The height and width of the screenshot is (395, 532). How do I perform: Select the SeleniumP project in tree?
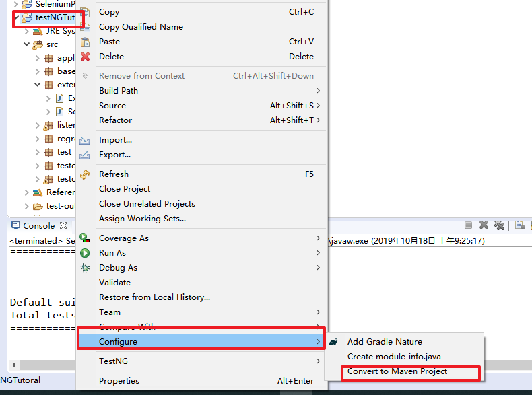55,4
